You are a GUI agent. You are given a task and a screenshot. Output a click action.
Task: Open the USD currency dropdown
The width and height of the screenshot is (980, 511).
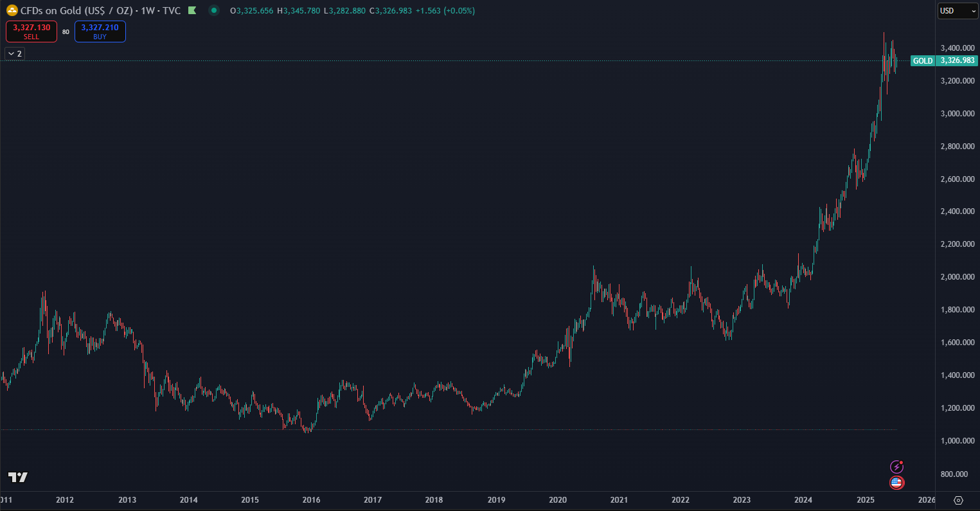958,11
